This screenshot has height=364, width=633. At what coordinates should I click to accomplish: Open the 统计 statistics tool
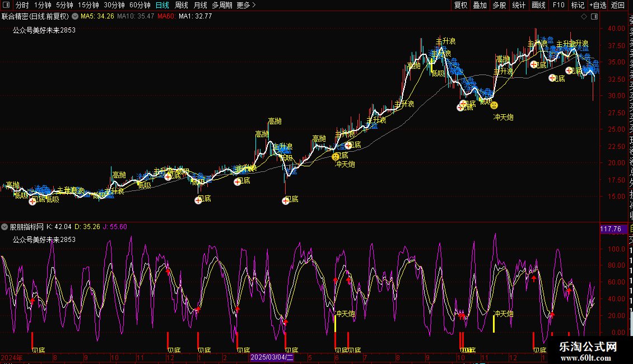(519, 5)
